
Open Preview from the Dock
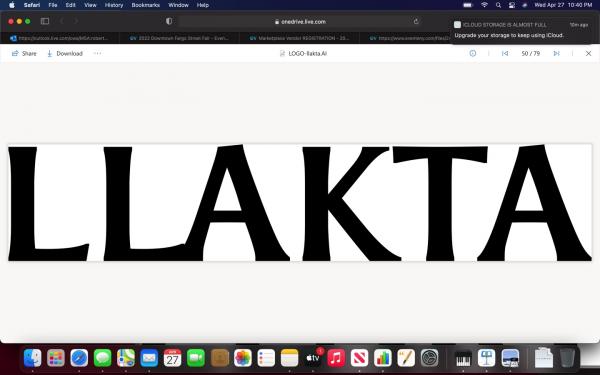(x=510, y=359)
